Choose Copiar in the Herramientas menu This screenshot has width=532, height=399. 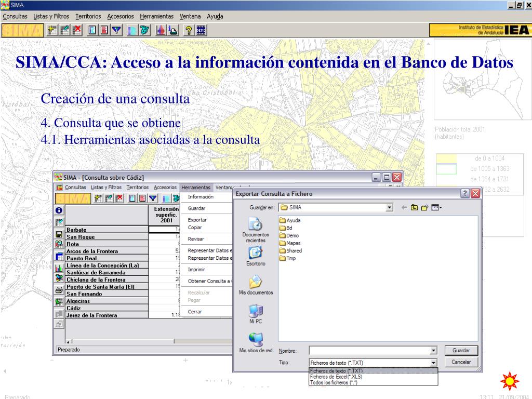click(195, 228)
